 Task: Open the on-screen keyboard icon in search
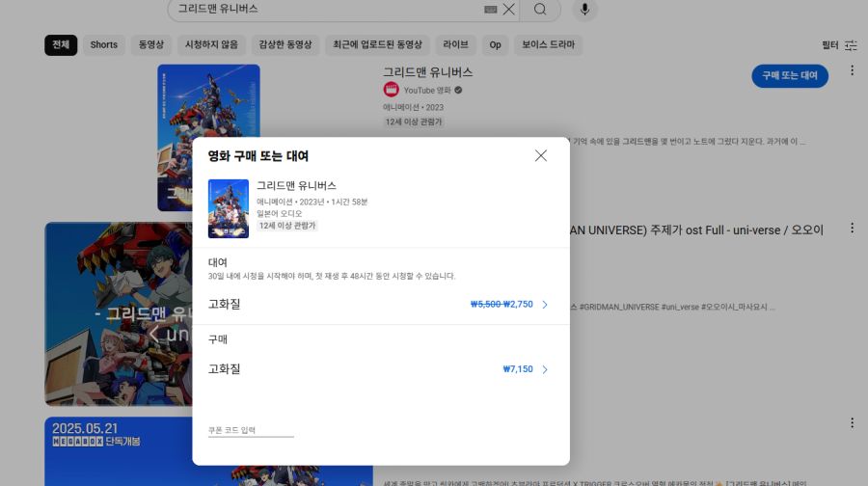(491, 9)
